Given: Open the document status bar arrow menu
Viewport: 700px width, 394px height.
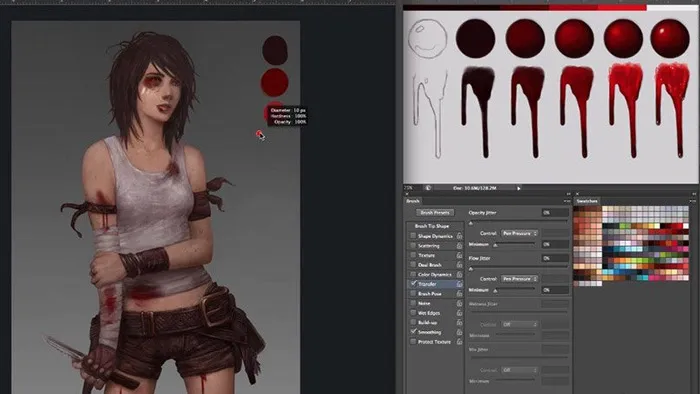Looking at the screenshot, I should pyautogui.click(x=518, y=188).
